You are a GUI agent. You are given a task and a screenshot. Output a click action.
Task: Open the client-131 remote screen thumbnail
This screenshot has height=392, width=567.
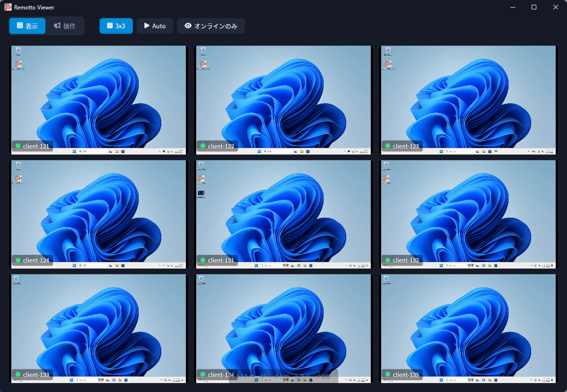(x=283, y=214)
